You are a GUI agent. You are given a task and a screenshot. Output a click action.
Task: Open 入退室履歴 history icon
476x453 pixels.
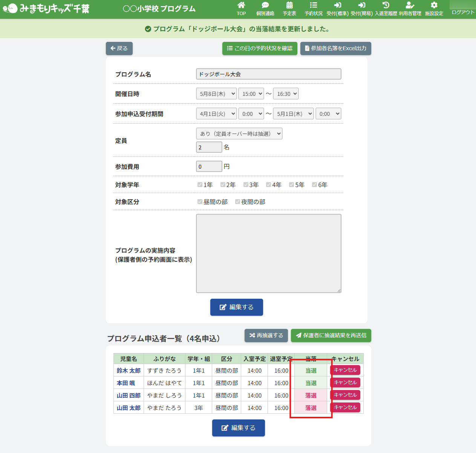click(x=386, y=5)
